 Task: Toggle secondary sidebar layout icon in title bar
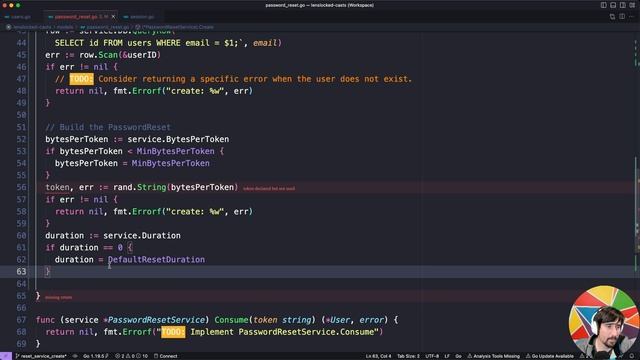point(622,5)
